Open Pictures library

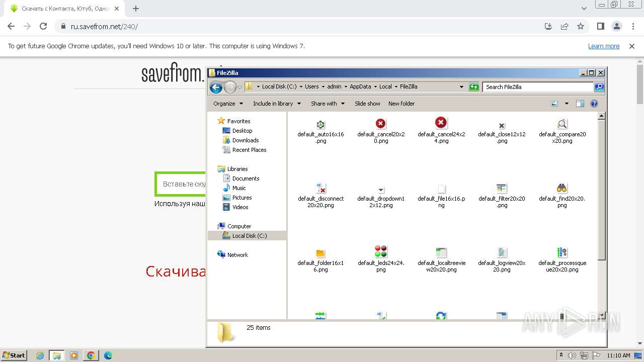(x=242, y=198)
